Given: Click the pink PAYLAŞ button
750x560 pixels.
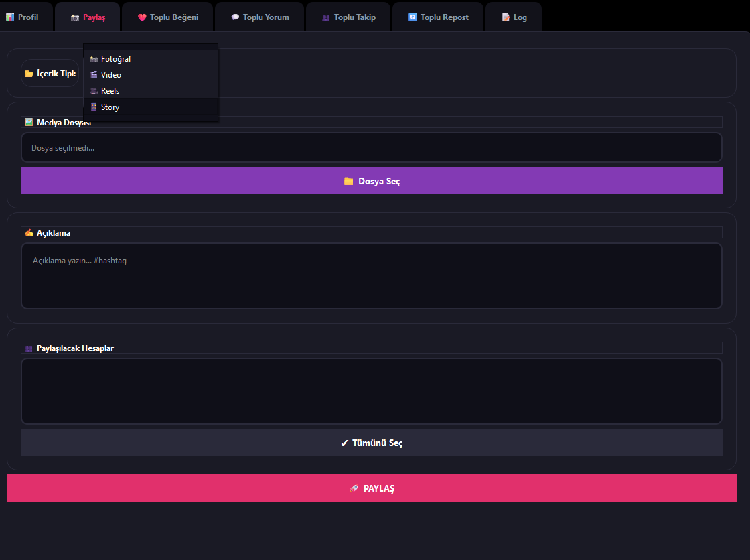Looking at the screenshot, I should pyautogui.click(x=372, y=488).
